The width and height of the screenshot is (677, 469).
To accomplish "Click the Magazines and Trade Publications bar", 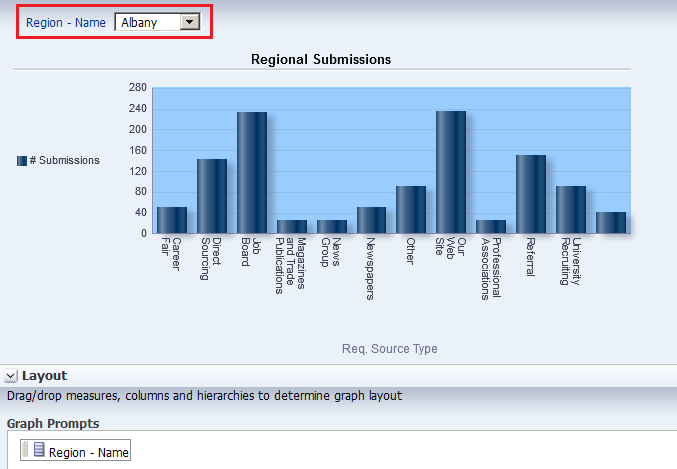I will point(292,227).
